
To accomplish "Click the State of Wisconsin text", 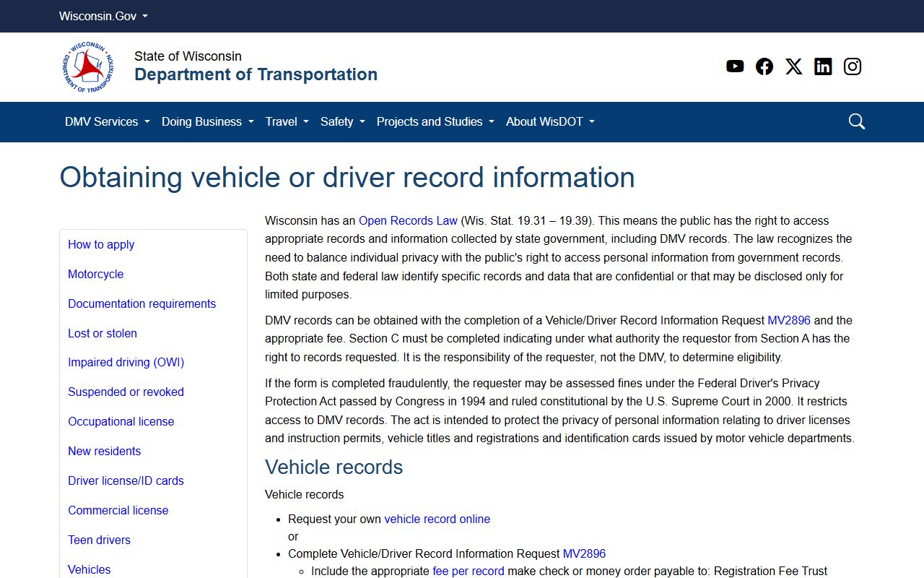I will pyautogui.click(x=188, y=56).
